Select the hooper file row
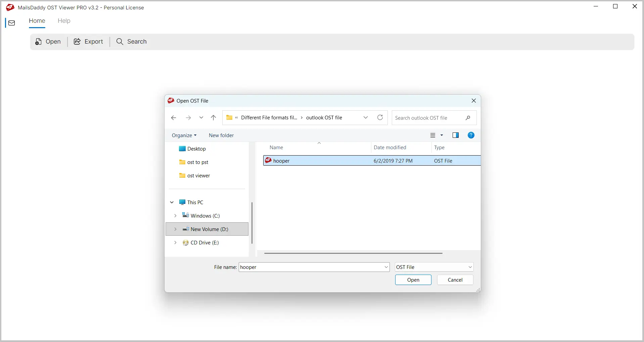The width and height of the screenshot is (644, 342). (372, 161)
